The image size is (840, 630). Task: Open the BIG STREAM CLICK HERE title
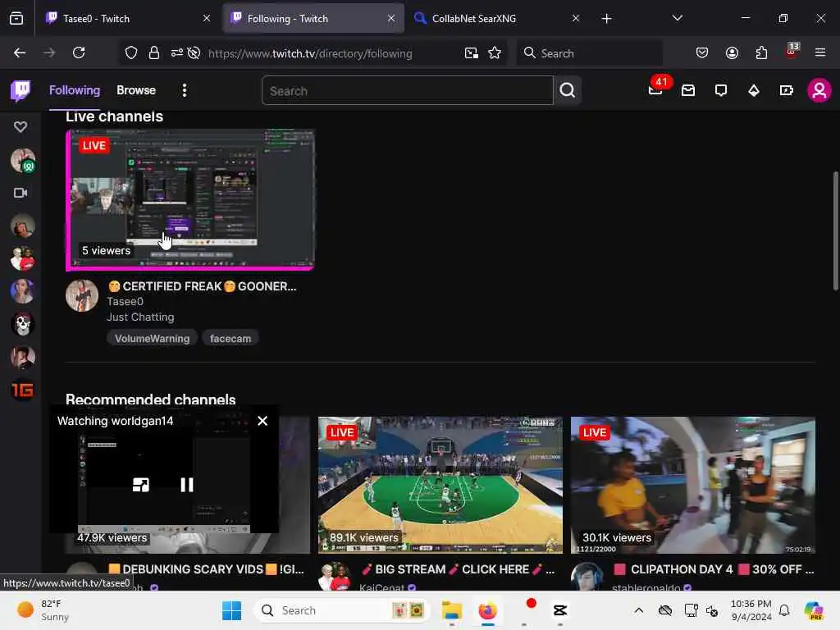tap(459, 569)
